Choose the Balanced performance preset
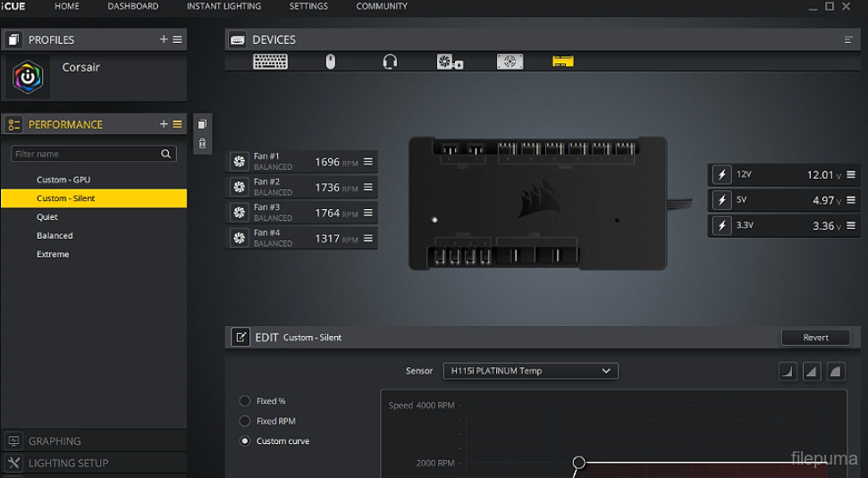The height and width of the screenshot is (478, 868). (x=55, y=236)
